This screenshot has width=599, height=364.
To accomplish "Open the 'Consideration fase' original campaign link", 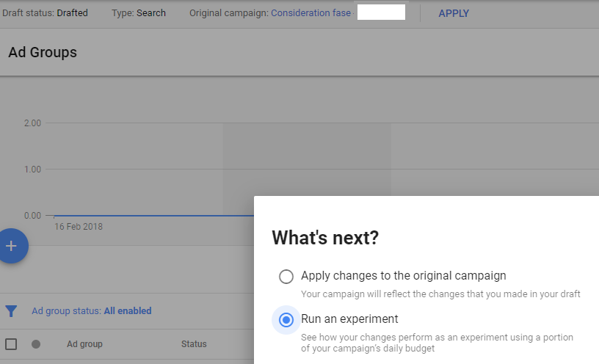I will (311, 13).
